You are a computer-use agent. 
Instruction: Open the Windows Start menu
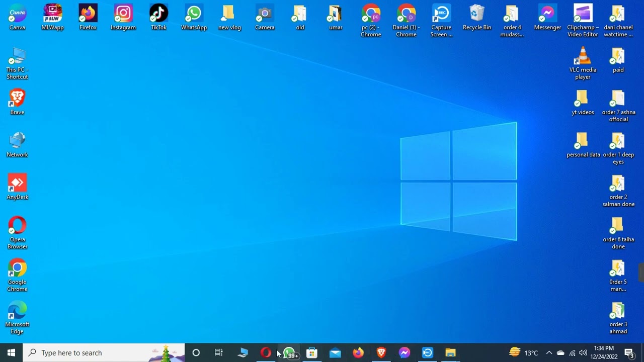(x=12, y=353)
